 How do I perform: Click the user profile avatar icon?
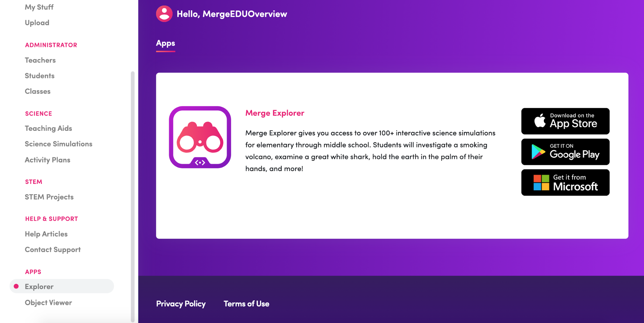(164, 14)
